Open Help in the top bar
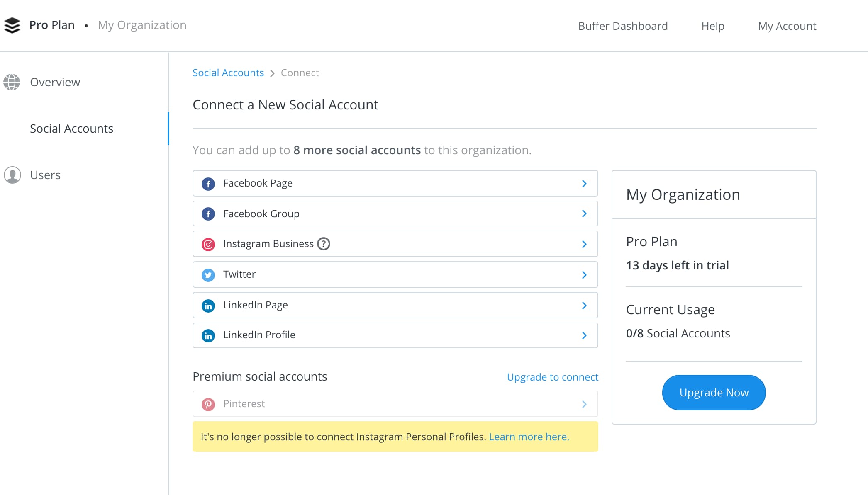 coord(712,26)
